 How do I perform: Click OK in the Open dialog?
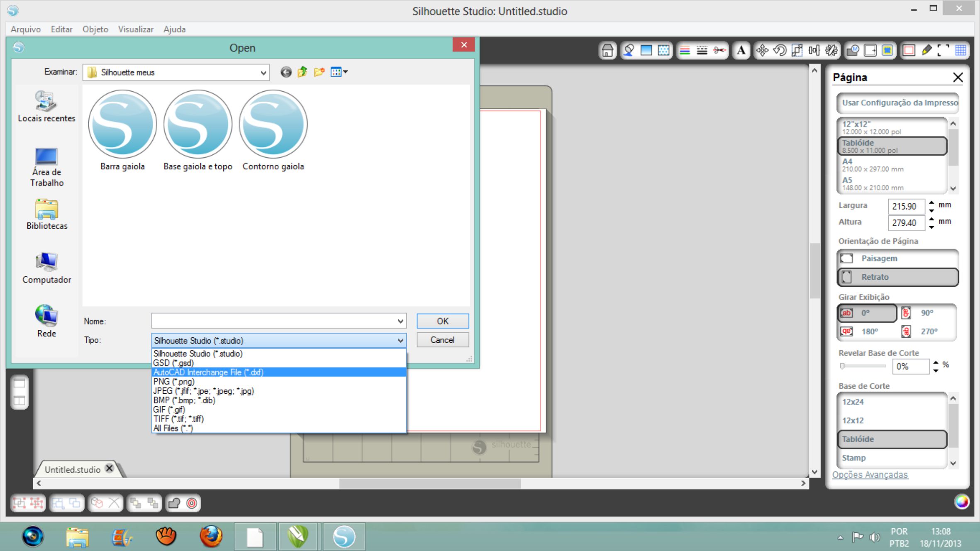click(443, 321)
